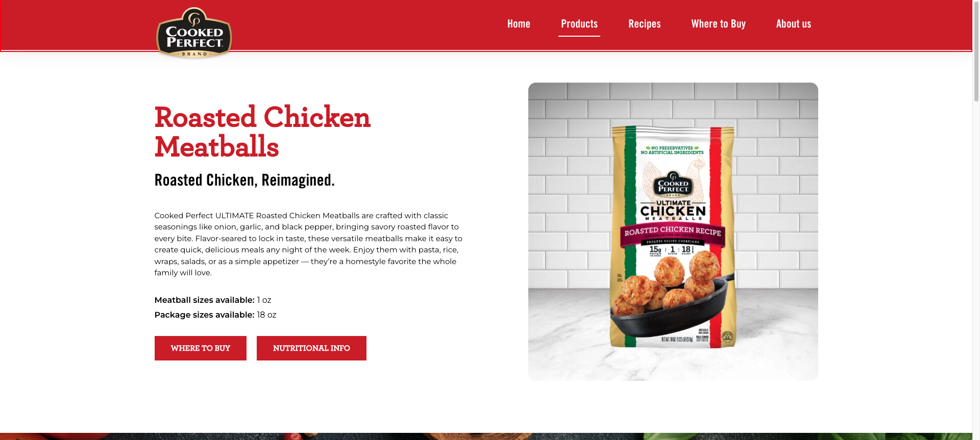Click the Package sizes available line

click(x=215, y=315)
